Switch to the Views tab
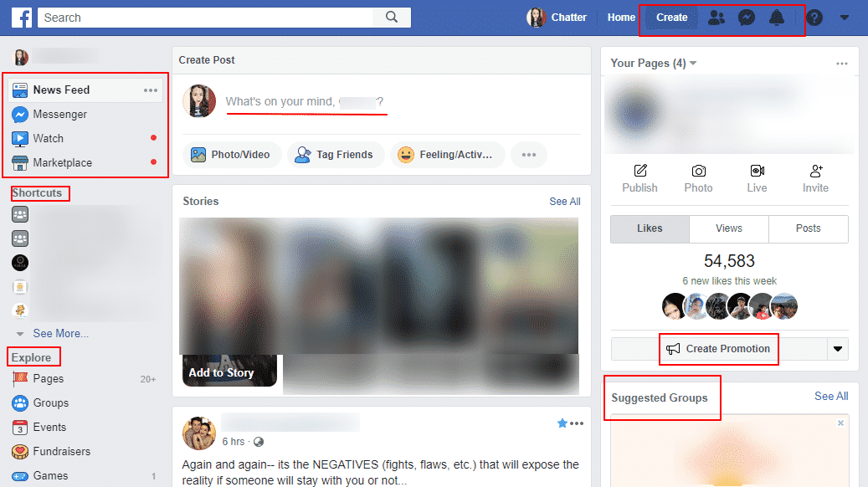 point(728,228)
